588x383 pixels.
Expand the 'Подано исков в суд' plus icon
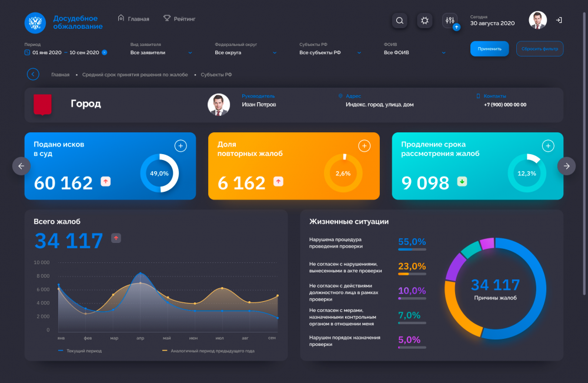[181, 146]
